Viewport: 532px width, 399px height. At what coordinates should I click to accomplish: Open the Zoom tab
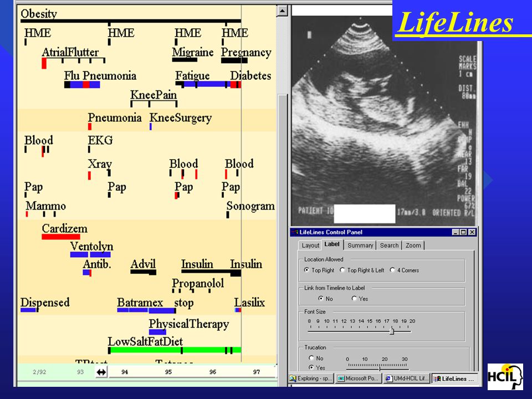[x=413, y=245]
